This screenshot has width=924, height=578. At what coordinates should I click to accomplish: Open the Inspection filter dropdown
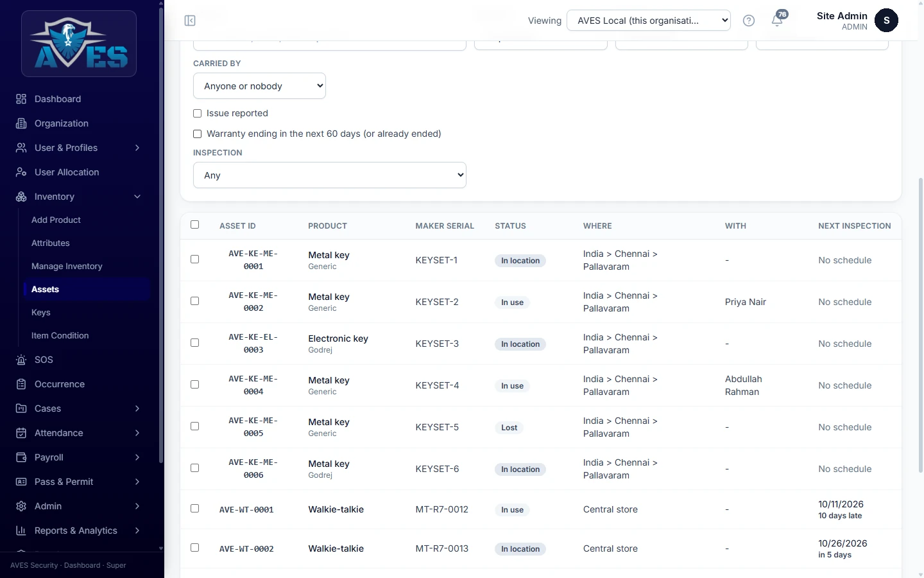click(x=330, y=175)
